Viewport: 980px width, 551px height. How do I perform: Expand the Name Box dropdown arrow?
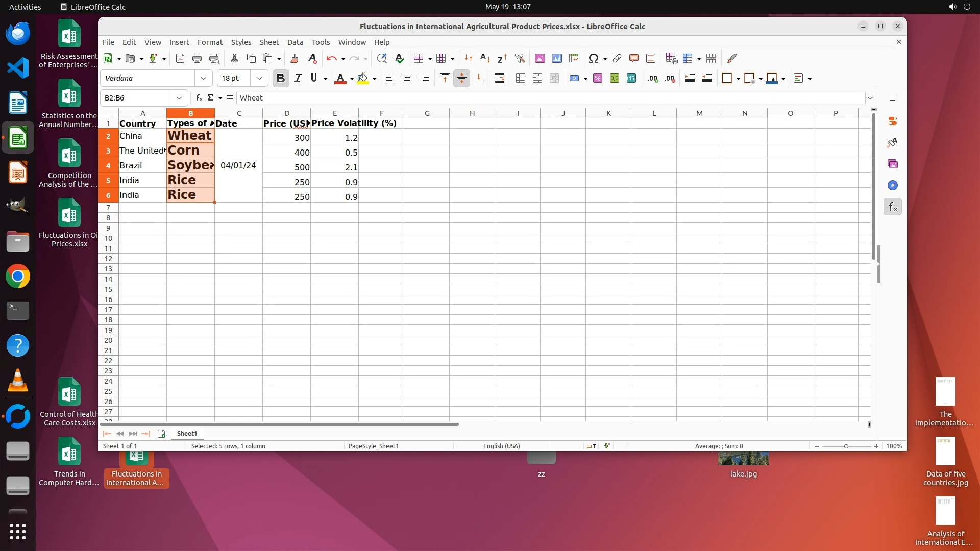click(x=179, y=97)
